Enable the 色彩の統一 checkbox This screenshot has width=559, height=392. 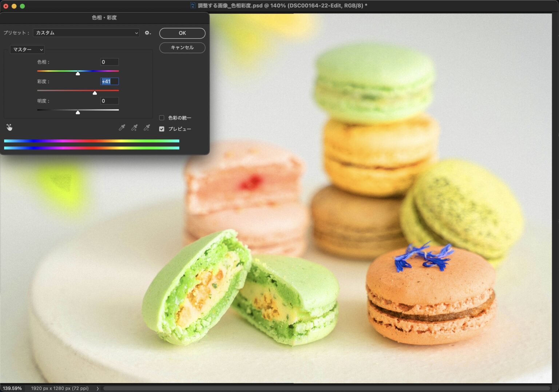162,118
